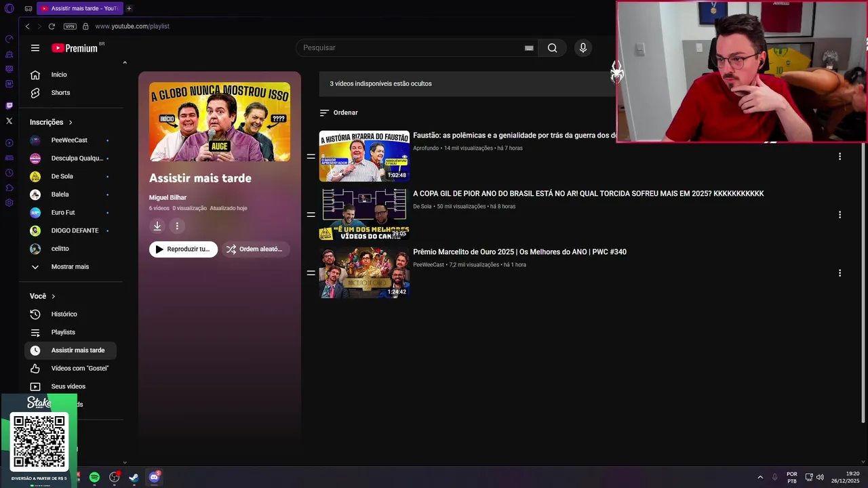Open Opera sidebar settings gear
Viewport: 868px width, 488px height.
pos(9,203)
